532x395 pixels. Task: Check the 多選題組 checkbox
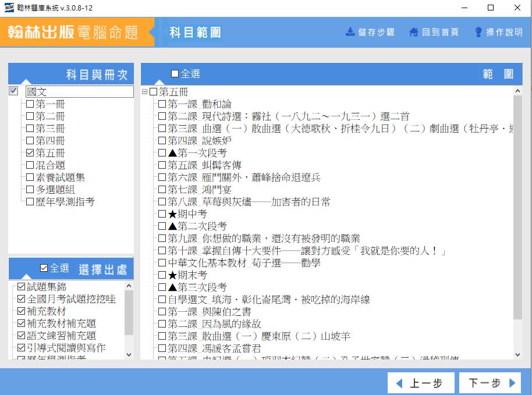point(30,189)
